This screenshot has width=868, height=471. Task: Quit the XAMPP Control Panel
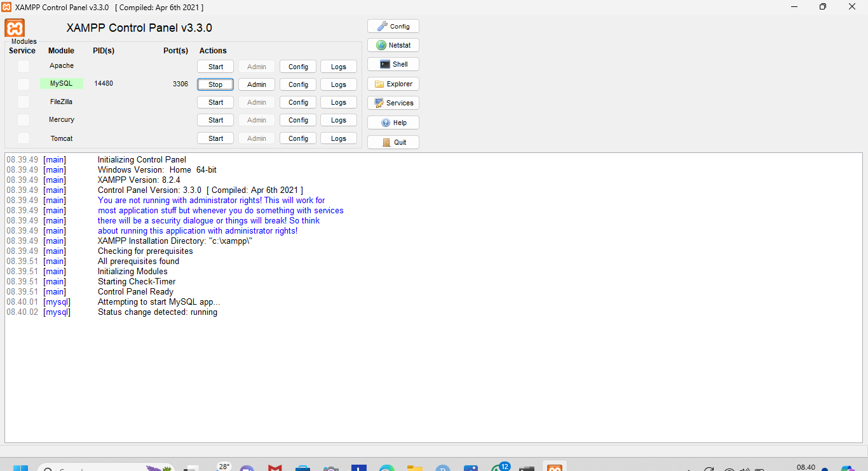[x=393, y=142]
